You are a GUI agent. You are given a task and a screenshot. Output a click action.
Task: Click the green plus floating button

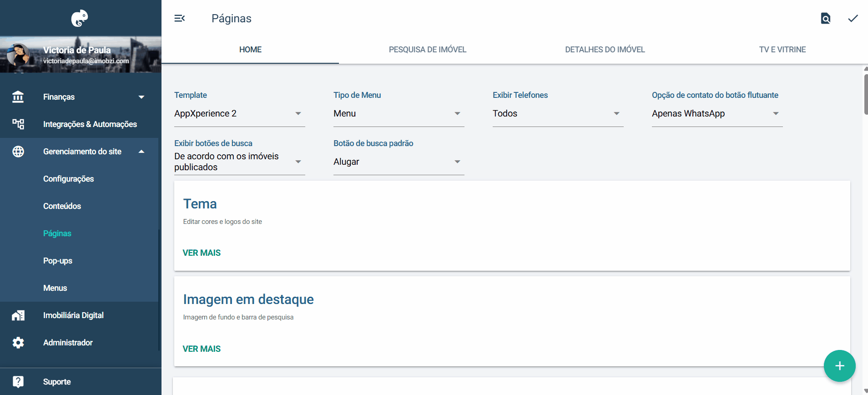(x=840, y=366)
